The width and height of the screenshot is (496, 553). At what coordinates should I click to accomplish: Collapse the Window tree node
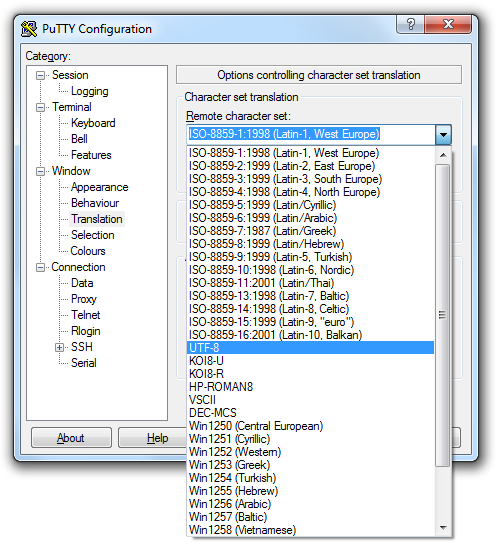pos(41,171)
